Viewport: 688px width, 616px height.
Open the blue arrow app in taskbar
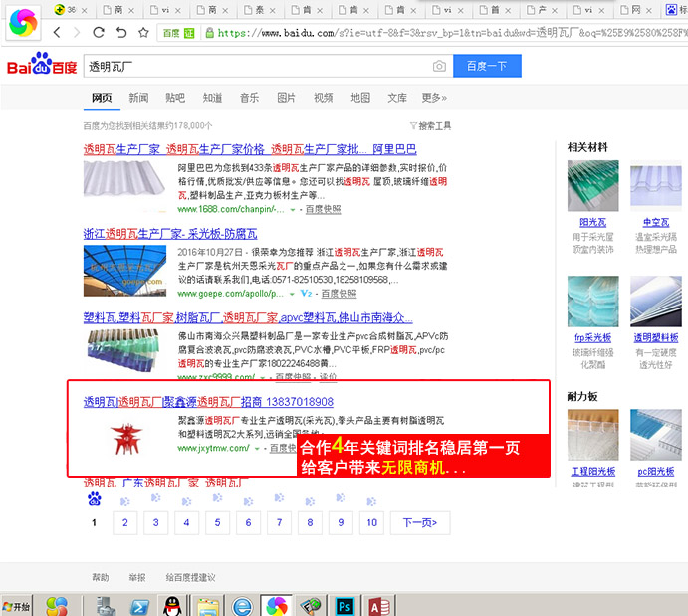(x=140, y=607)
